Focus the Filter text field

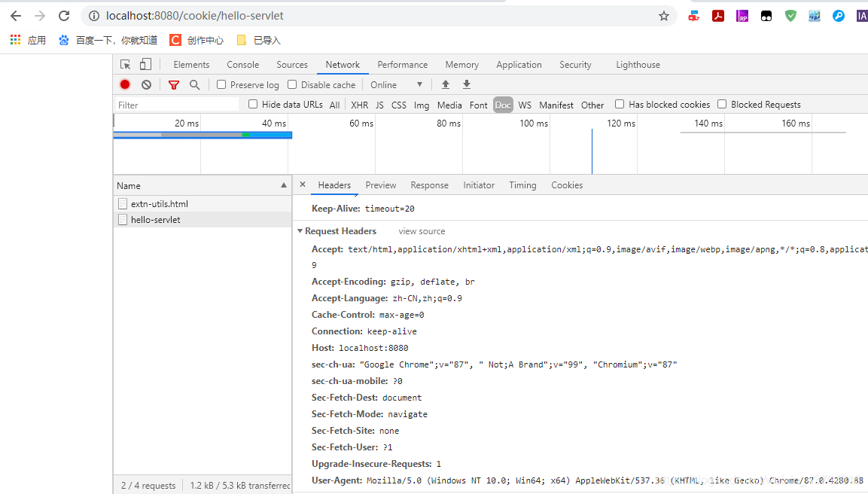tap(177, 105)
